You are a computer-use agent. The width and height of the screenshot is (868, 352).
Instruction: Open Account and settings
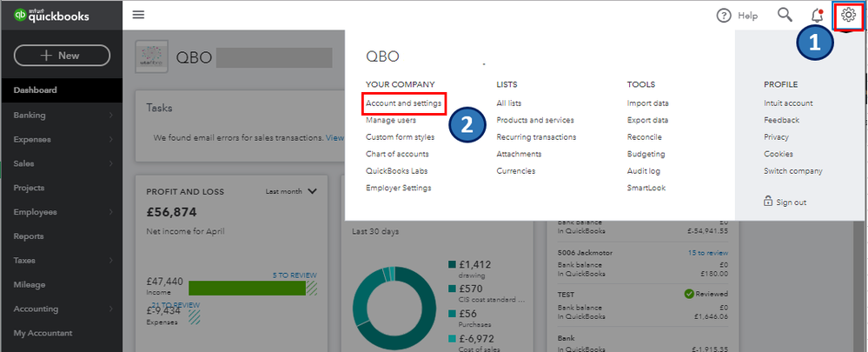coord(403,103)
